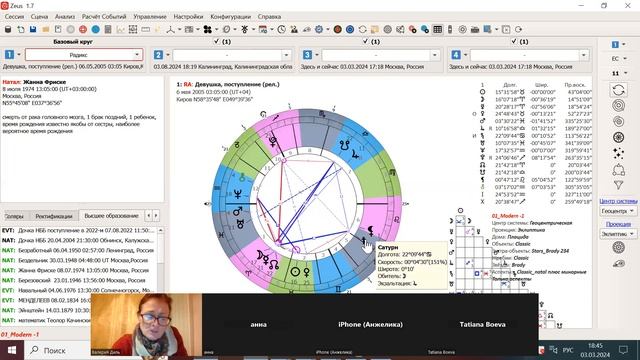Toggle the (1) checkmark above circle 4
Screen dimensions: 640x360
click(514, 41)
